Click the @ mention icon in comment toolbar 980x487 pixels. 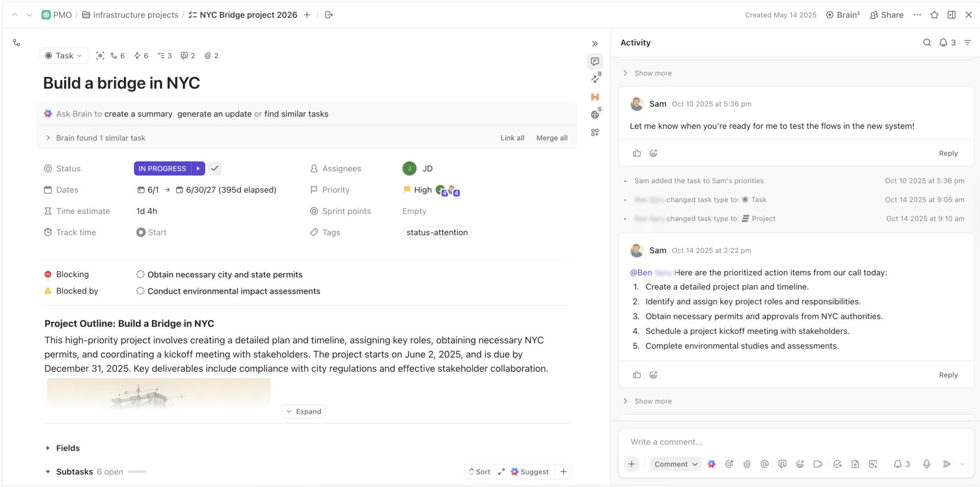[764, 464]
